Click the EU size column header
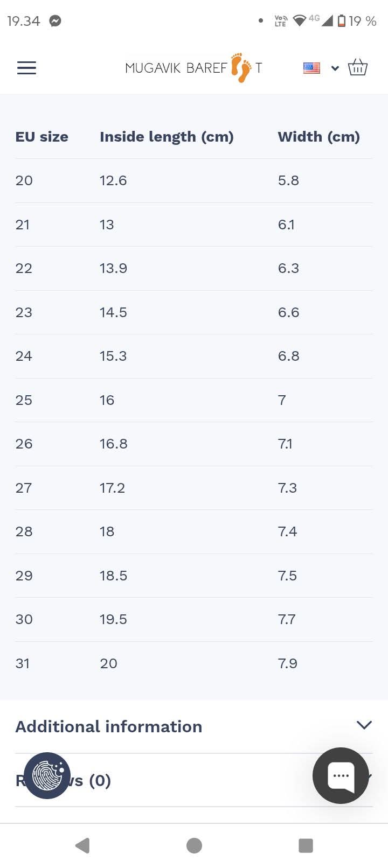 (x=42, y=137)
